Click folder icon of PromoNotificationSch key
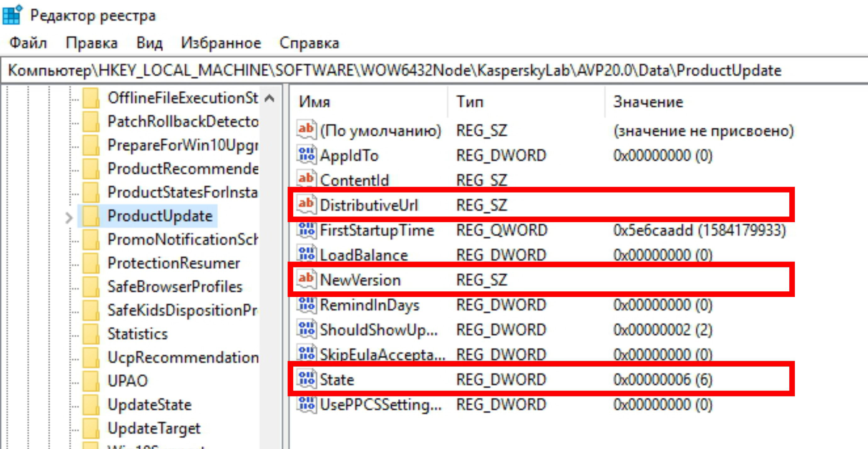The width and height of the screenshot is (868, 449). pyautogui.click(x=91, y=240)
